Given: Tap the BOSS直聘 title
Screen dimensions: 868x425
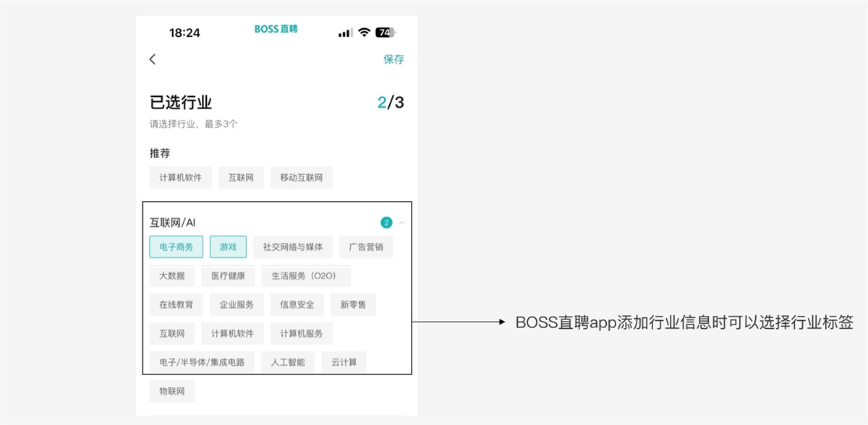Looking at the screenshot, I should point(276,29).
